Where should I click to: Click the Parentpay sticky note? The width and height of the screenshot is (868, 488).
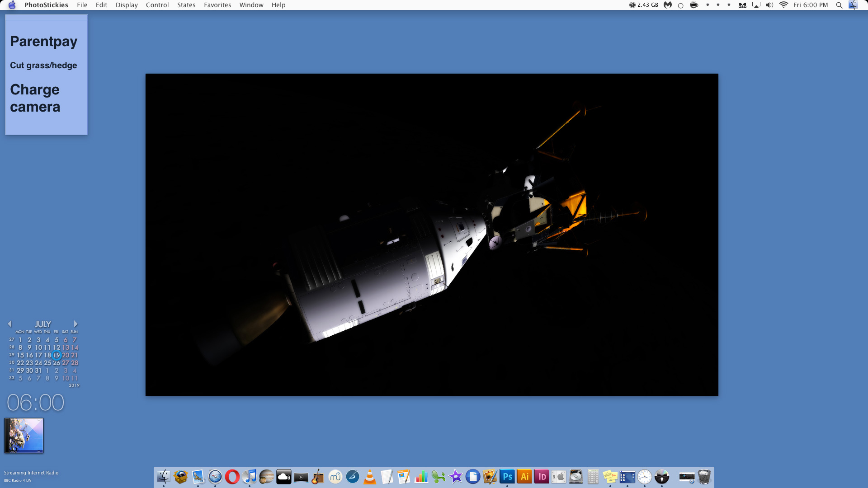coord(44,42)
